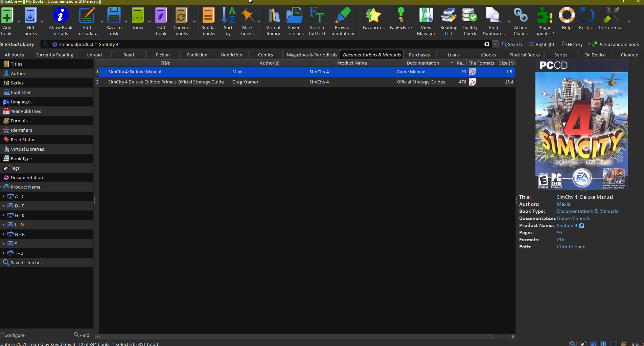The width and height of the screenshot is (644, 346).
Task: Clear the search with the X button
Action: pos(487,44)
